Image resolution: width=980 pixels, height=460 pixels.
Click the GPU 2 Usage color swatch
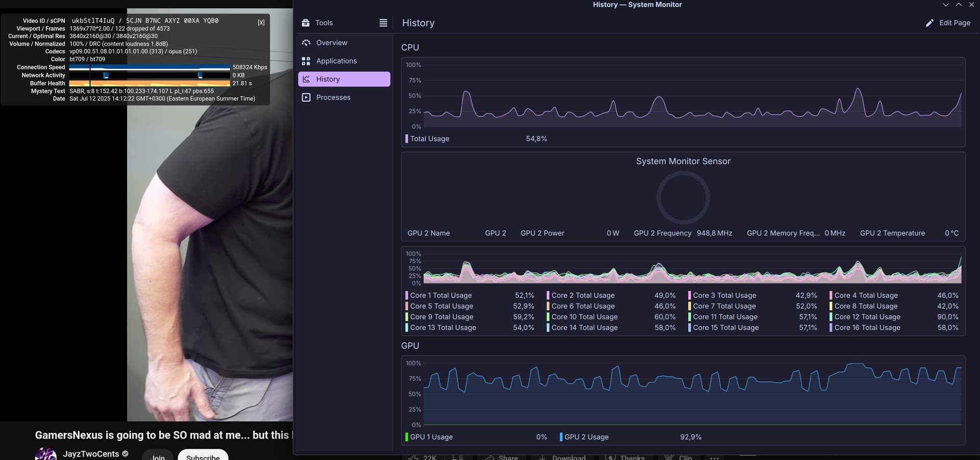coord(561,437)
